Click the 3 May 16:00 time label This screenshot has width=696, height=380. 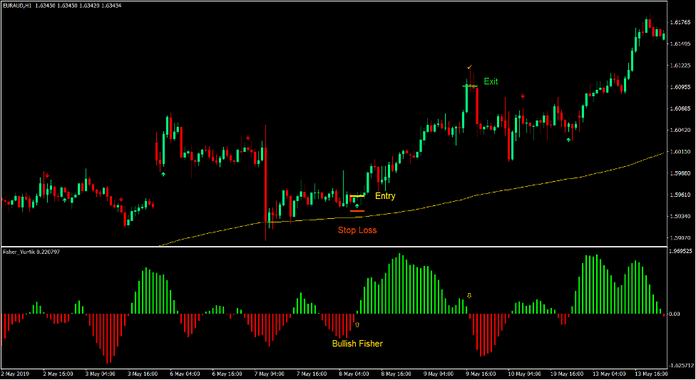click(x=143, y=374)
